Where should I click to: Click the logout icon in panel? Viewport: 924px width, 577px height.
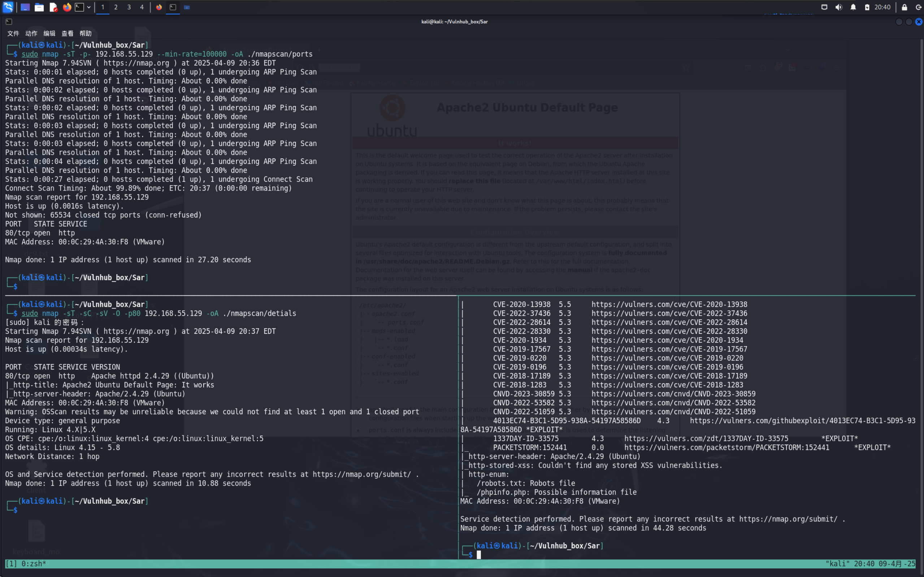[x=918, y=7]
